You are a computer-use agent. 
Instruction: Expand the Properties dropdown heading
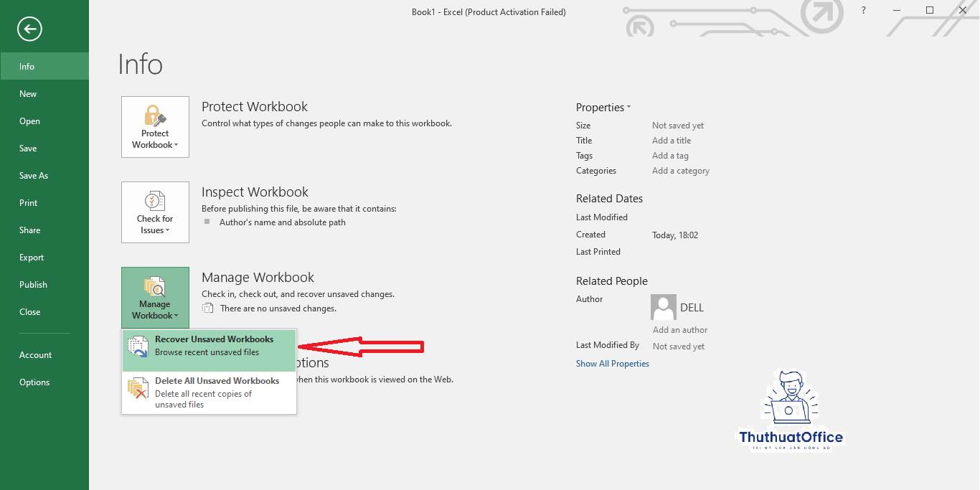coord(603,107)
